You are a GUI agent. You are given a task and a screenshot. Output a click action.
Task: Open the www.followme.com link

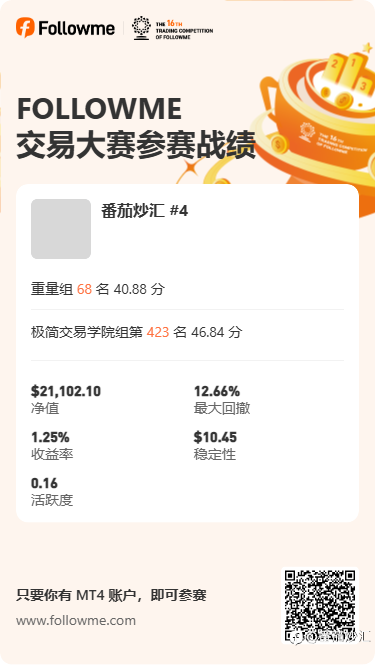(76, 621)
